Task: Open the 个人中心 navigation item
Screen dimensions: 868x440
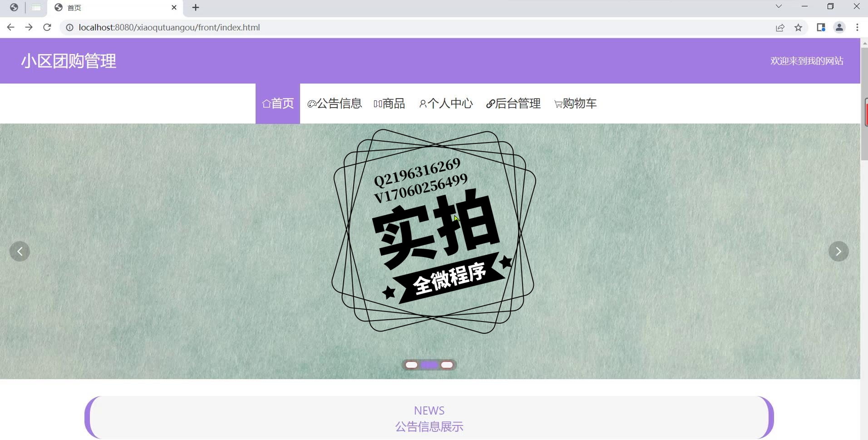Action: [446, 104]
